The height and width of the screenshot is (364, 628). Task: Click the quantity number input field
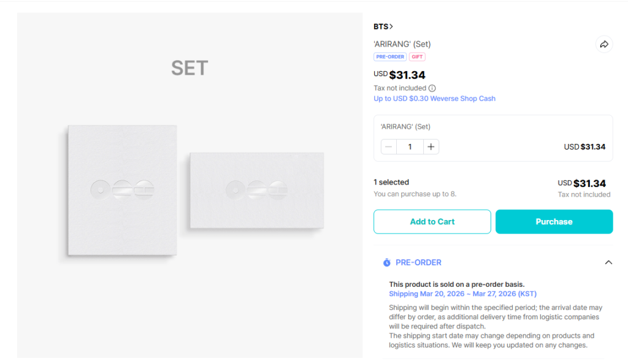(x=410, y=147)
